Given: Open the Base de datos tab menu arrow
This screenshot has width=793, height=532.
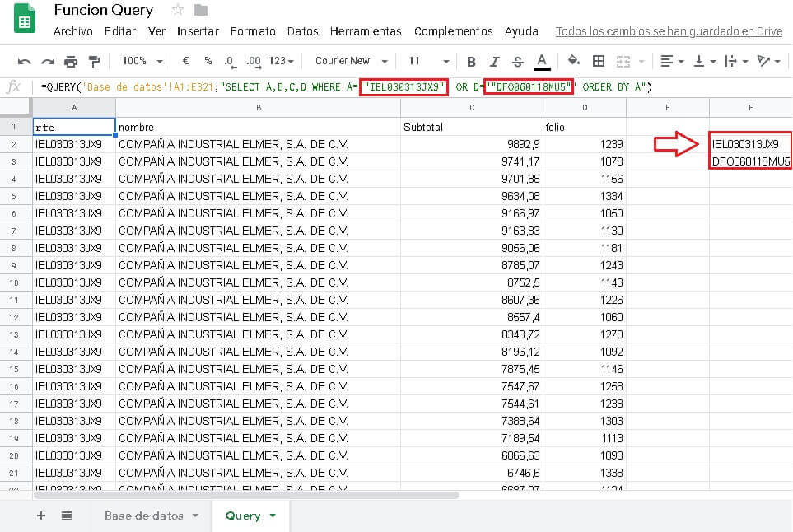Looking at the screenshot, I should [x=195, y=516].
